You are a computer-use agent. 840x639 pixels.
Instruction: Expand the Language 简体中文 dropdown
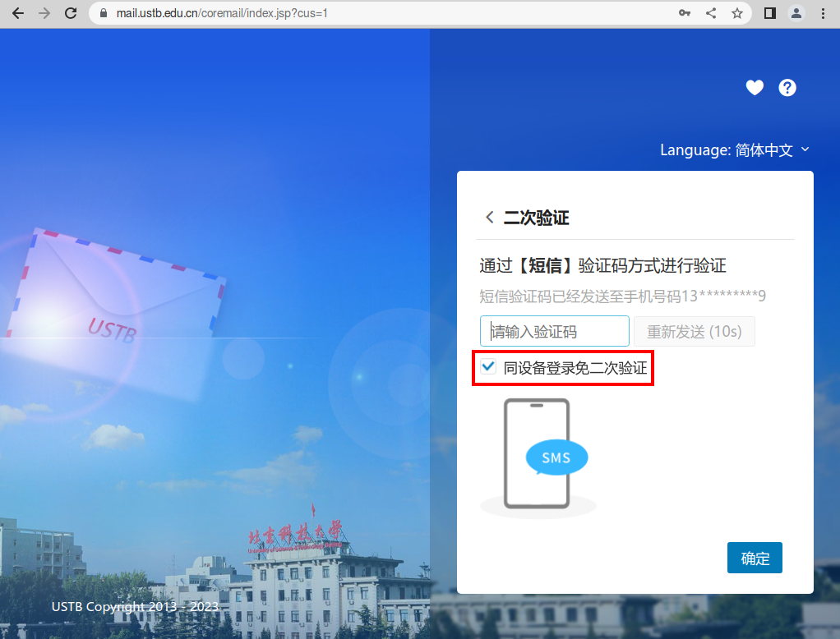pos(735,150)
